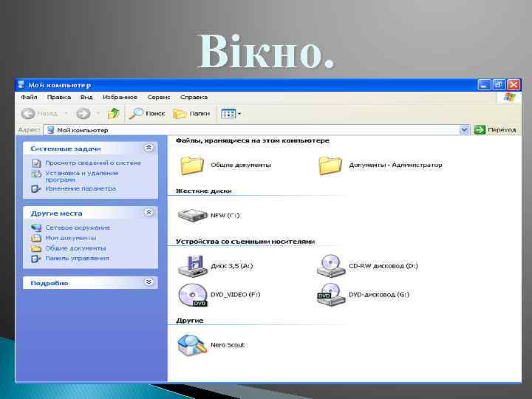Open the Файл menu
Screen dimensions: 532x399
pyautogui.click(x=29, y=97)
